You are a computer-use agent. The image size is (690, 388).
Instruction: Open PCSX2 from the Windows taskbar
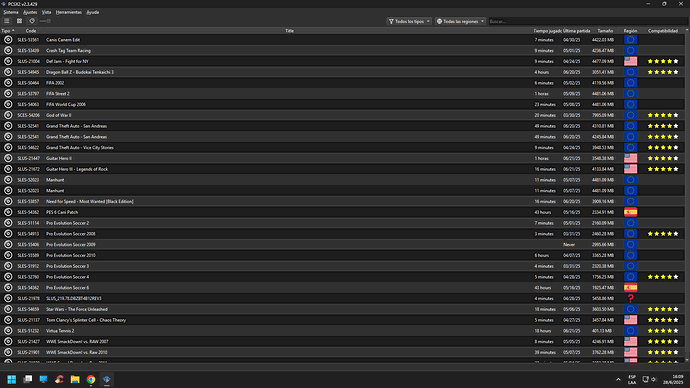106,379
